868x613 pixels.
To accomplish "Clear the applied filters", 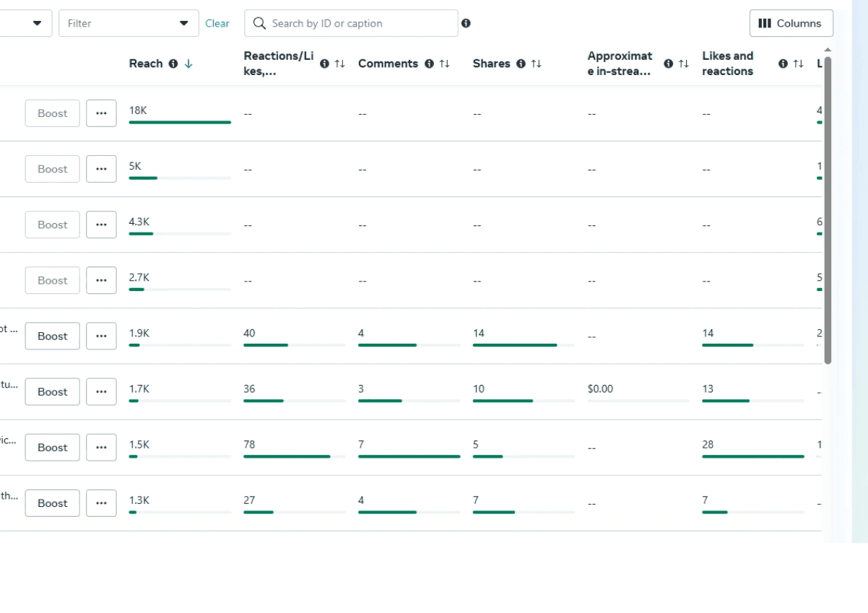I will 217,23.
